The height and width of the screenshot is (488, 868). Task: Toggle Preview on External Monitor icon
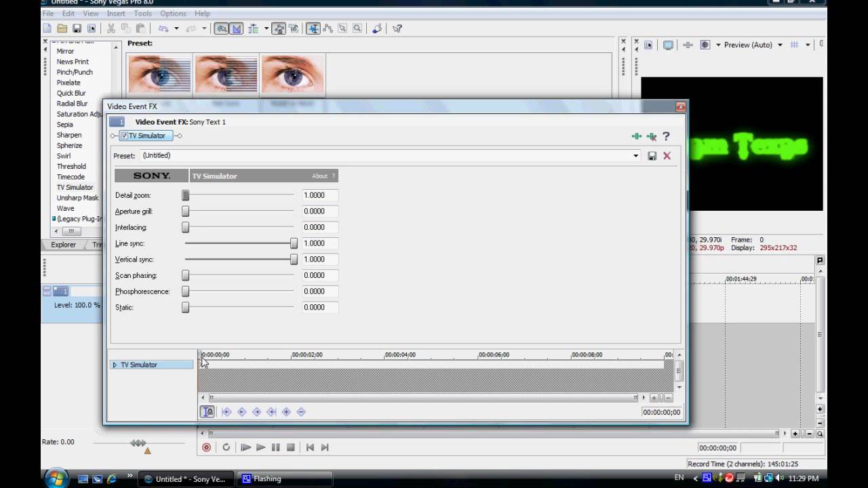668,45
